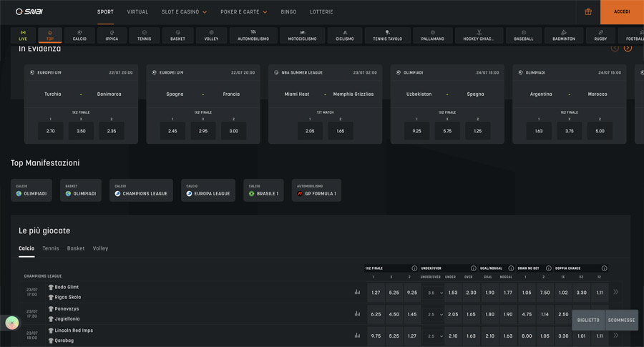Pick odds 9.25 for Rigas Skola win
The width and height of the screenshot is (644, 347).
click(x=412, y=293)
